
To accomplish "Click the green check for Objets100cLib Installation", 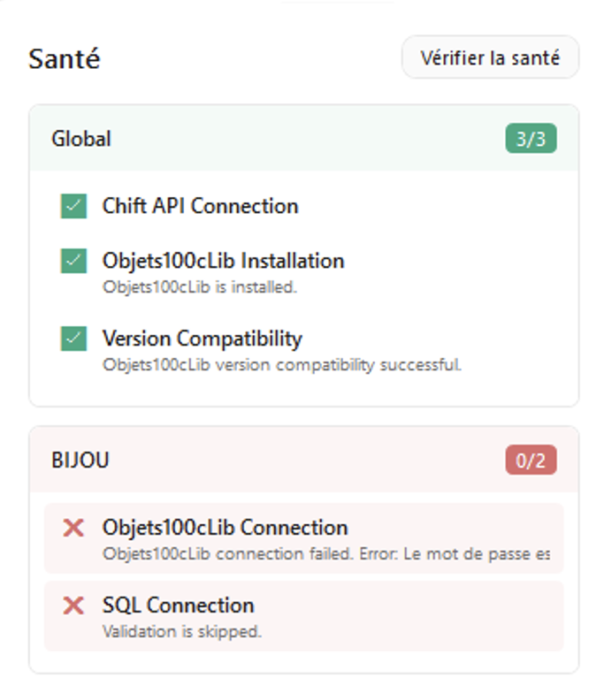I will coord(73,261).
